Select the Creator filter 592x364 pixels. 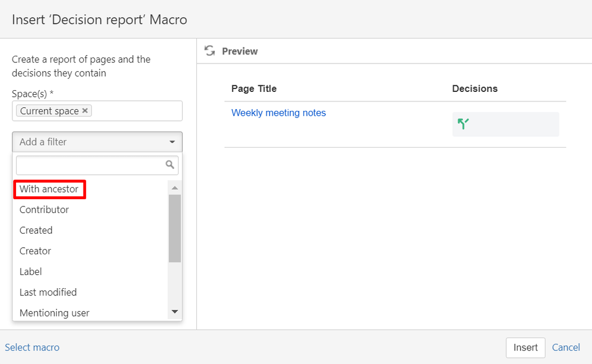coord(36,251)
